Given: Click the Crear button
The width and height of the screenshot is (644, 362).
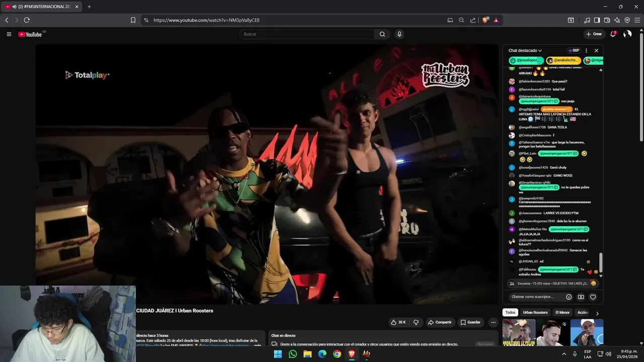Looking at the screenshot, I should coord(594,34).
